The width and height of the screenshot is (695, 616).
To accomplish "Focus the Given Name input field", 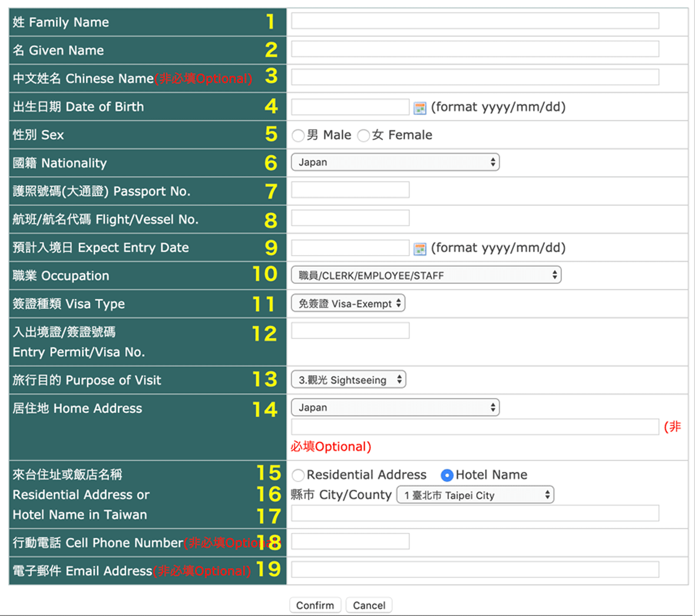I will pos(475,49).
